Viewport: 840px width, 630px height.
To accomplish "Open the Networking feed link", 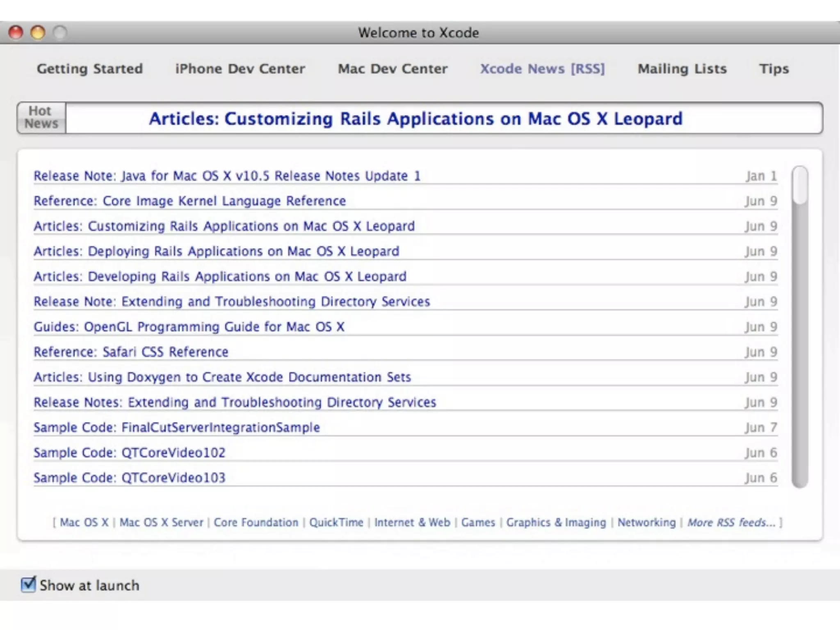I will (x=646, y=523).
